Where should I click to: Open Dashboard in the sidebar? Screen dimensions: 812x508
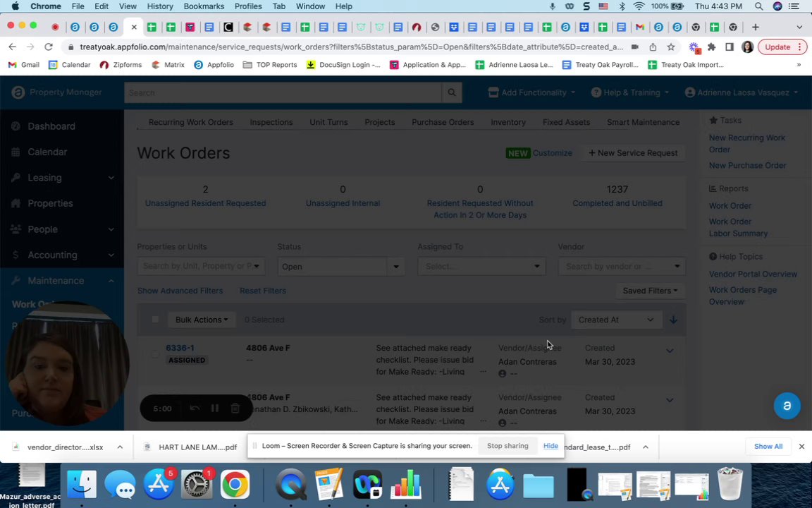[x=51, y=126]
